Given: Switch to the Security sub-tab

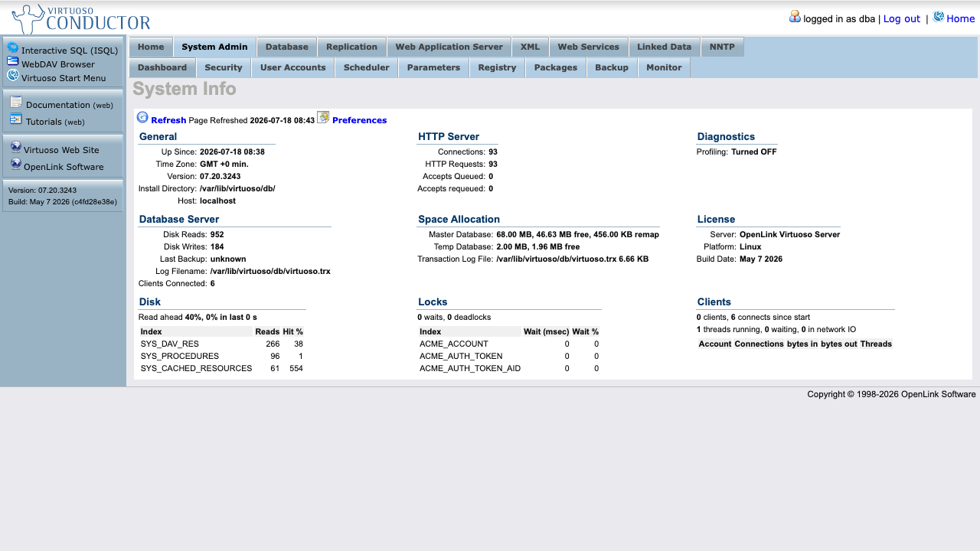Looking at the screenshot, I should pos(224,67).
